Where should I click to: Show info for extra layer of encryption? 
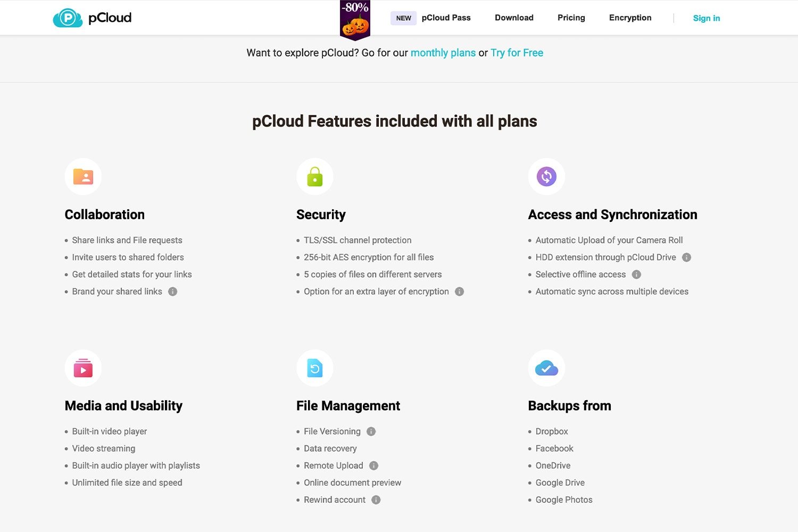[x=460, y=292]
